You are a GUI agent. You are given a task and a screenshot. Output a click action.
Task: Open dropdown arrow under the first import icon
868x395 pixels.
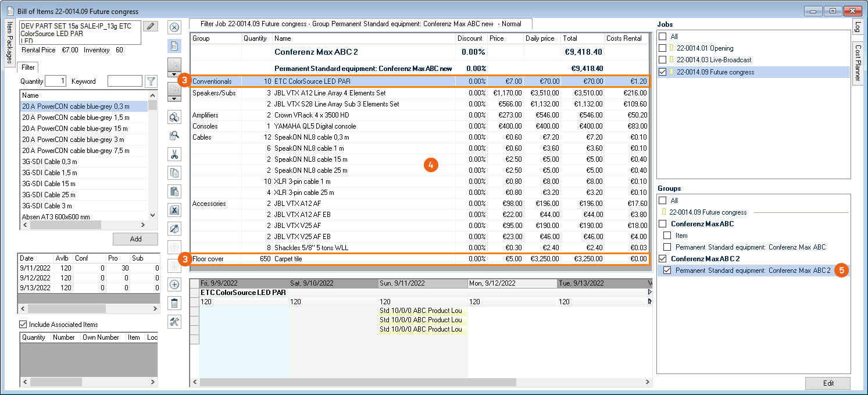click(x=174, y=74)
